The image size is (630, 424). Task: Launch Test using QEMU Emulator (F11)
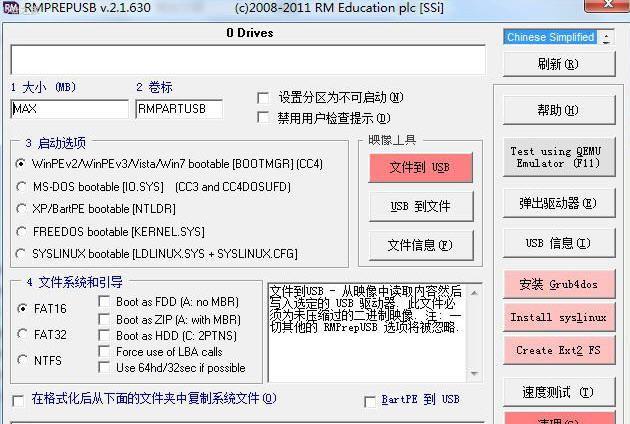559,157
